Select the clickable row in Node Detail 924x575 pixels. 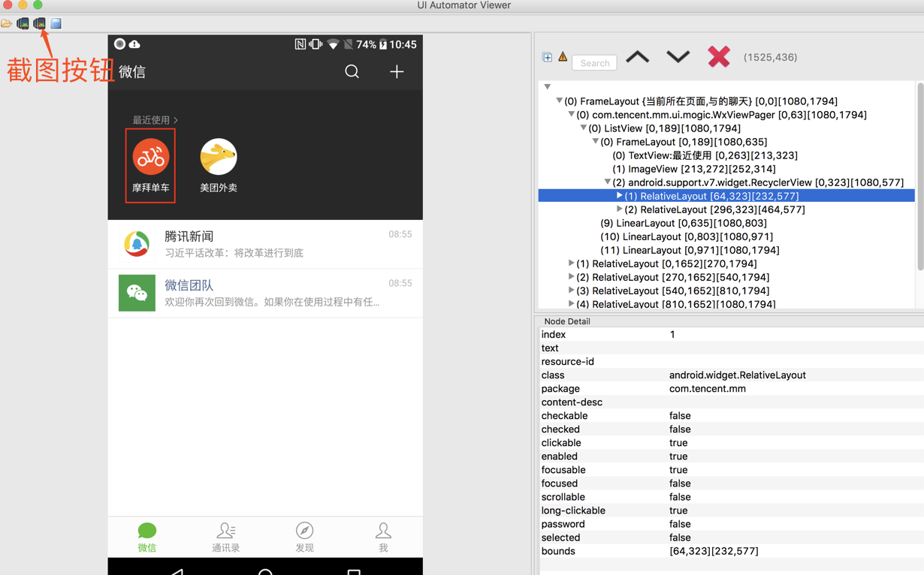pos(731,443)
